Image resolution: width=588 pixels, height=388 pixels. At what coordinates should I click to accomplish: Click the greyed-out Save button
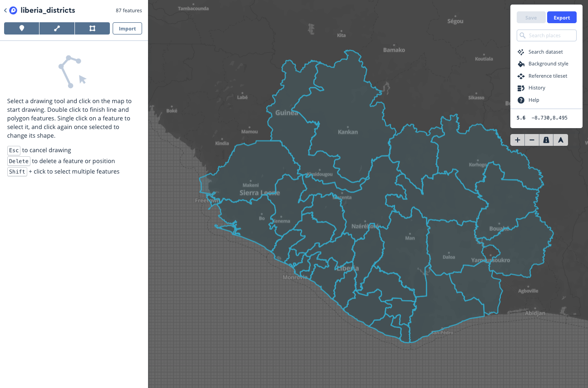click(531, 18)
